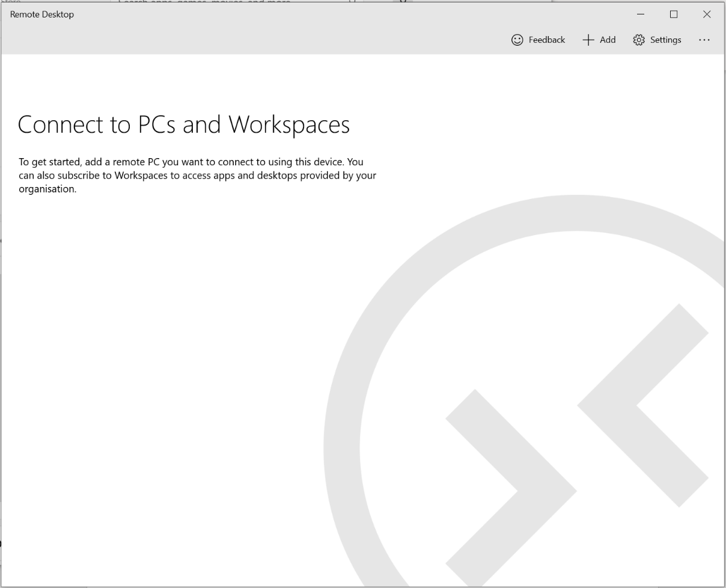Close the Remote Desktop window
The width and height of the screenshot is (726, 588).
coord(707,14)
